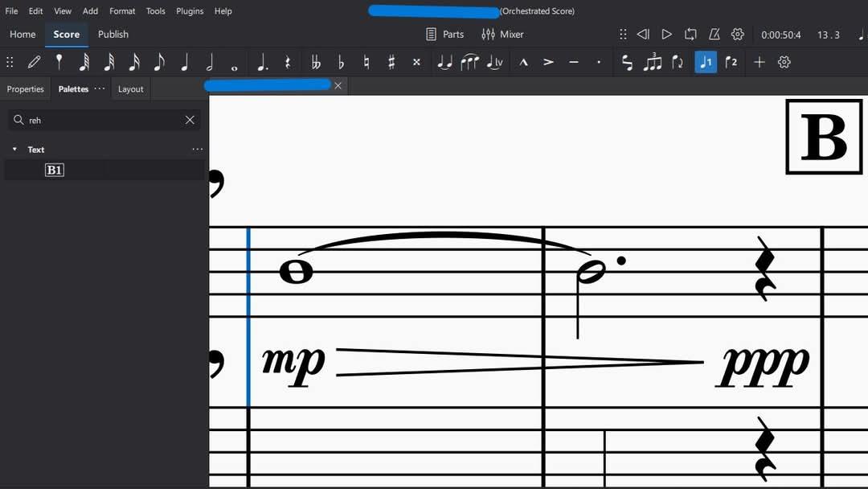Apply a flat accidental
Viewport: 868px width, 489px height.
pyautogui.click(x=341, y=62)
